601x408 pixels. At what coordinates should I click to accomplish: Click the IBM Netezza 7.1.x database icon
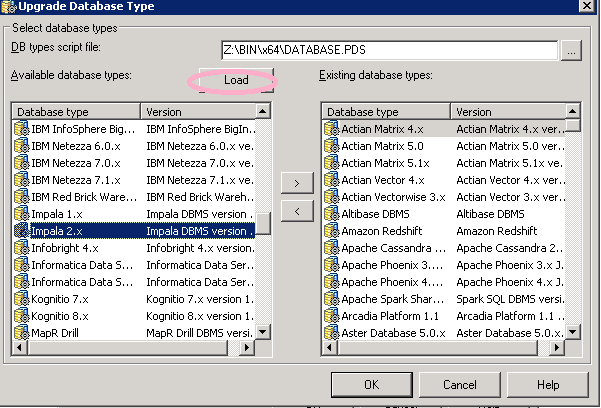pyautogui.click(x=21, y=180)
